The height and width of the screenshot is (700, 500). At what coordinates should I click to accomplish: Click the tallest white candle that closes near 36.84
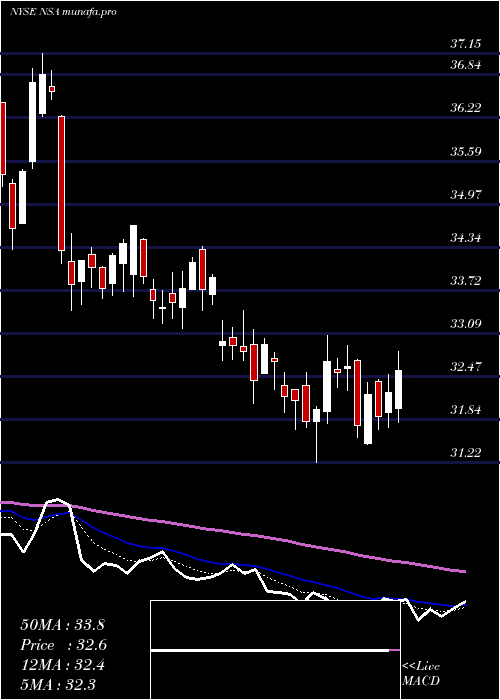pos(33,121)
